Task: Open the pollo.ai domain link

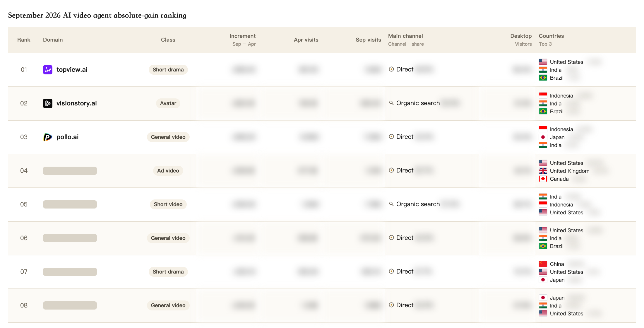Action: coord(68,137)
